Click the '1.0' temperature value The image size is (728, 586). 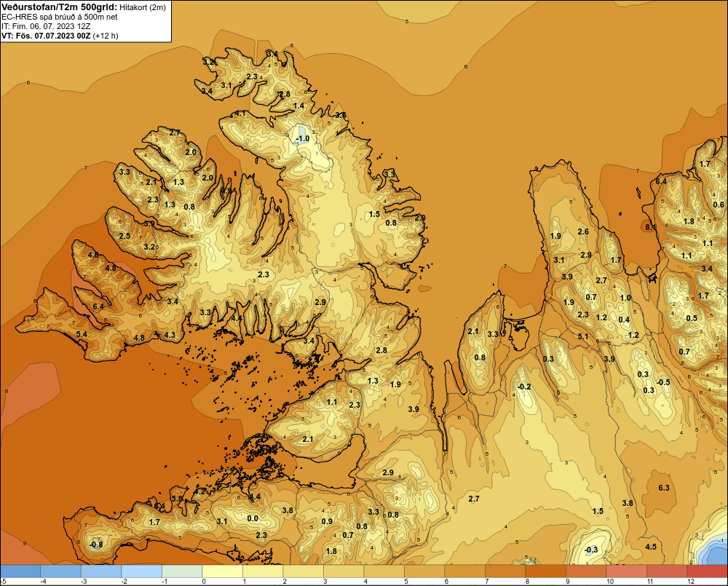click(626, 298)
